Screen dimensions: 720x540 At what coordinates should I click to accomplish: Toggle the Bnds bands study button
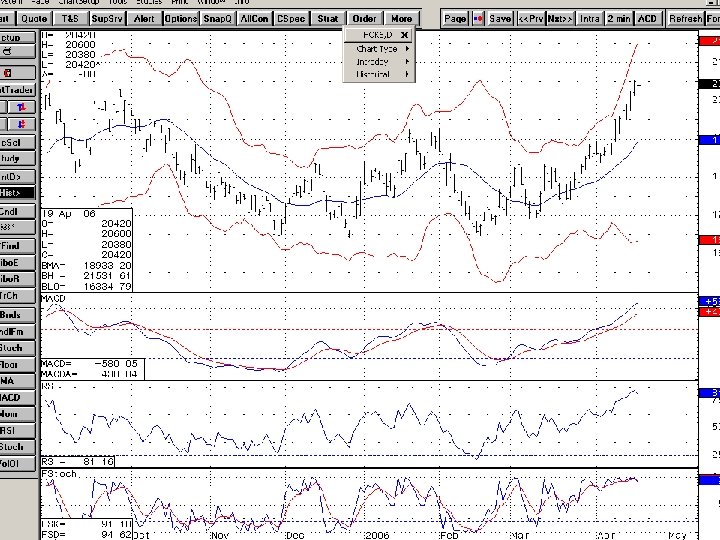pyautogui.click(x=17, y=315)
